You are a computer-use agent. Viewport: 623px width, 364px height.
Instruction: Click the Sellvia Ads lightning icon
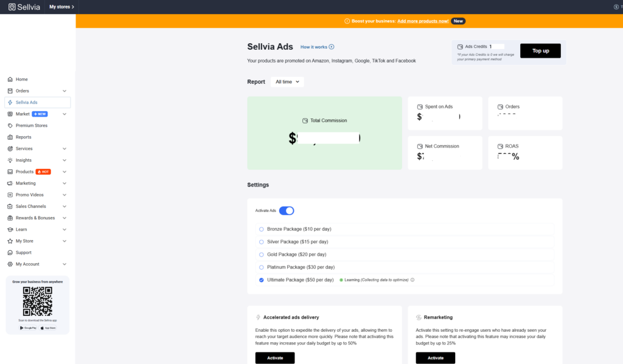pyautogui.click(x=10, y=103)
